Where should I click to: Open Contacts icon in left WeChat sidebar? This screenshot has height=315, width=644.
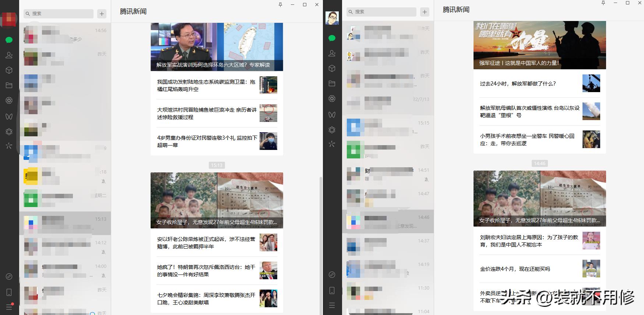[9, 55]
